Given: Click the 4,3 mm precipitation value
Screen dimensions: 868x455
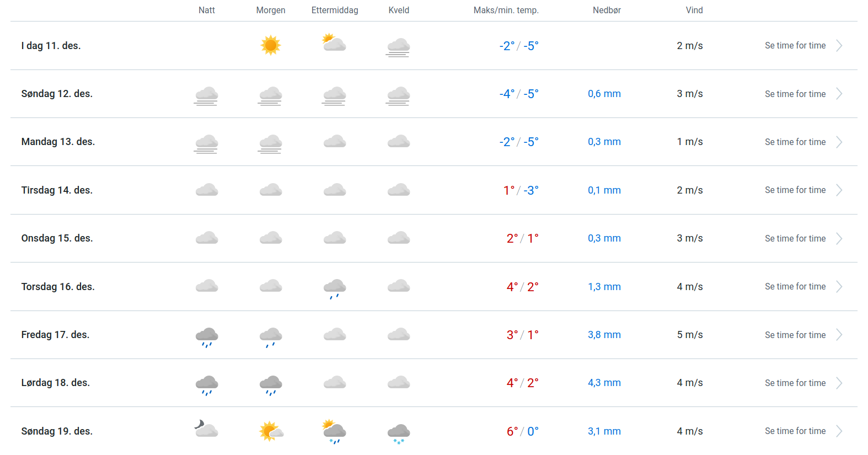Looking at the screenshot, I should pos(604,383).
